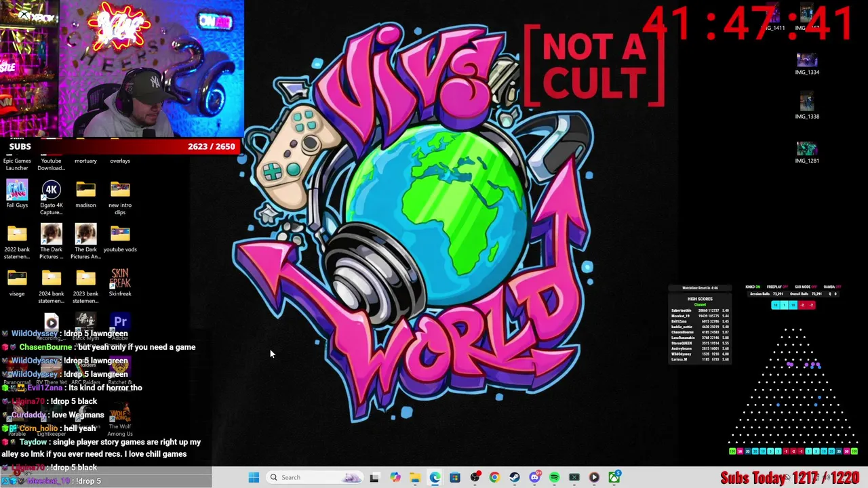This screenshot has width=868, height=488.
Task: Open Spotify from the taskbar
Action: tap(554, 477)
